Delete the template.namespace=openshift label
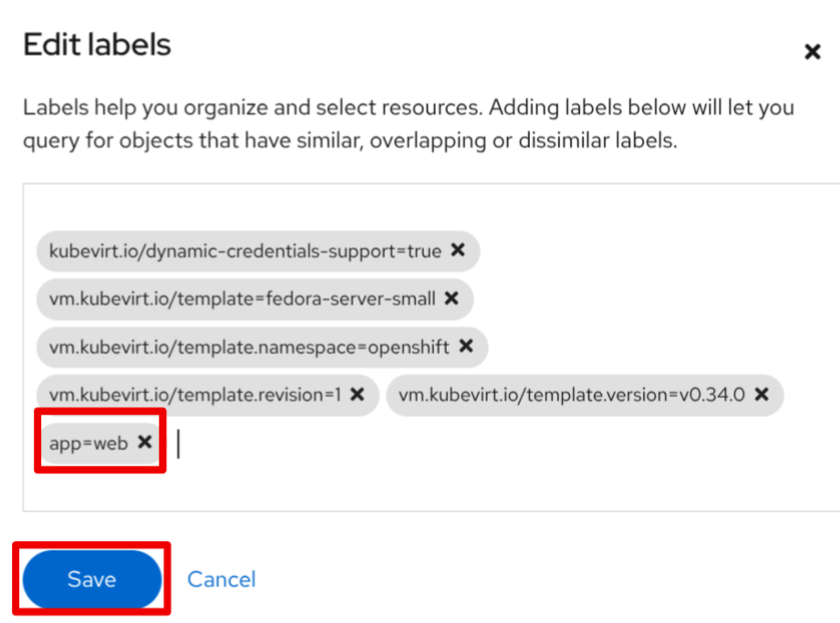The height and width of the screenshot is (623, 840). point(466,346)
